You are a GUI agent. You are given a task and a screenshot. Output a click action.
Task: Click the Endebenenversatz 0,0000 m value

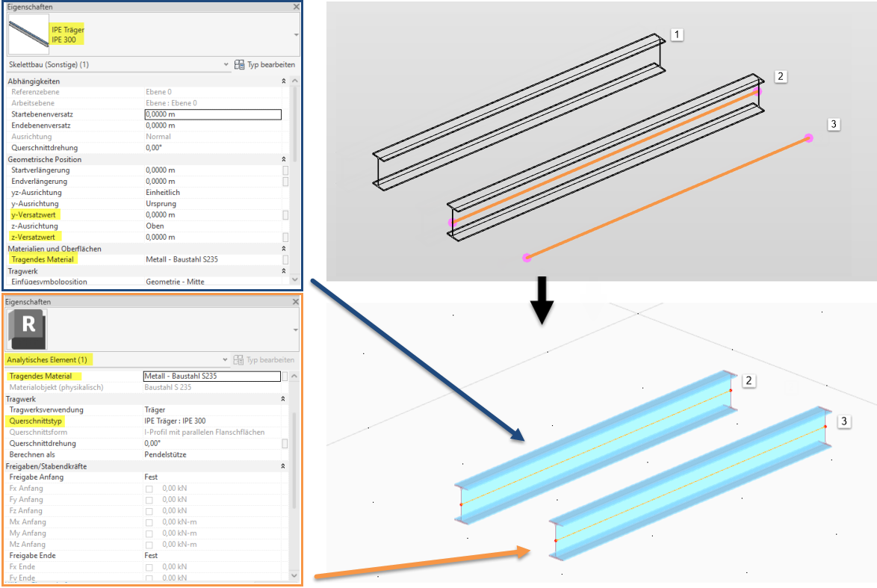(x=161, y=126)
